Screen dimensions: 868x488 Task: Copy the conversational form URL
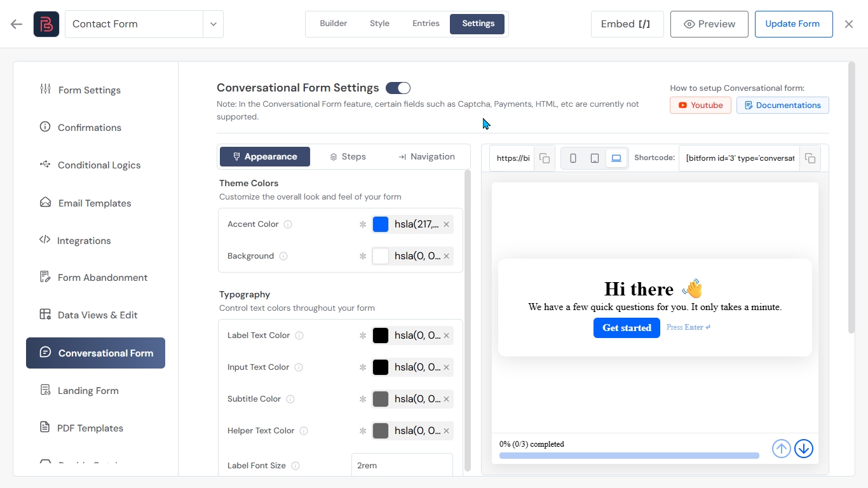(x=545, y=158)
